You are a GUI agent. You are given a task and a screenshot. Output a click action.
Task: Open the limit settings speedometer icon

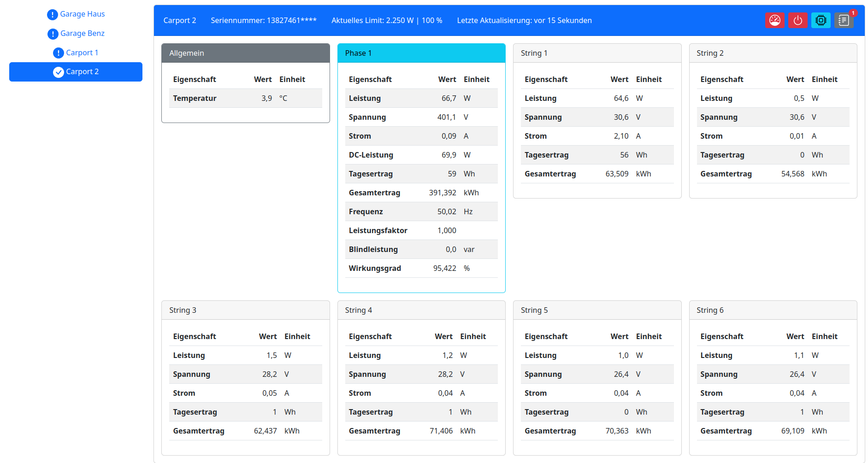774,20
